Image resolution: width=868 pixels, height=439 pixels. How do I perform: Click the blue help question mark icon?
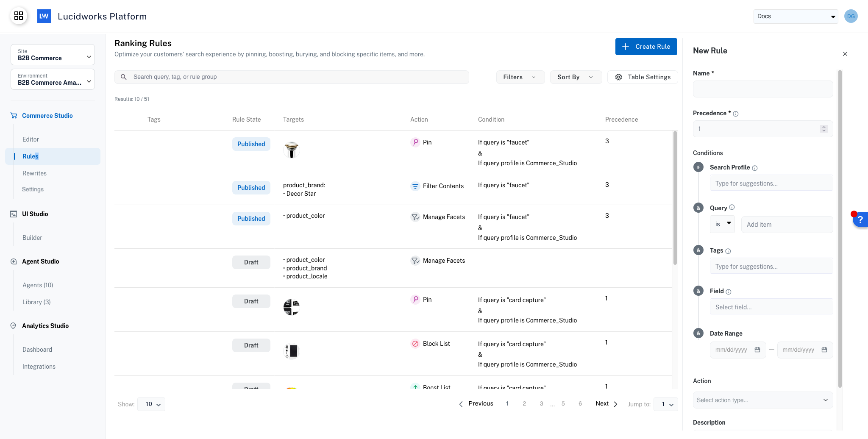click(860, 220)
